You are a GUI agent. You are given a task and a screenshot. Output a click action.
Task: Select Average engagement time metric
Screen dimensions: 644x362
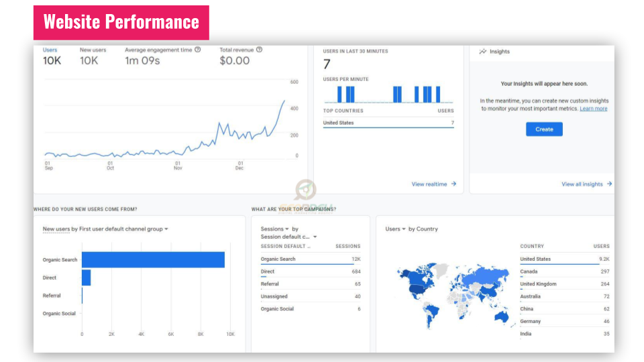click(162, 56)
